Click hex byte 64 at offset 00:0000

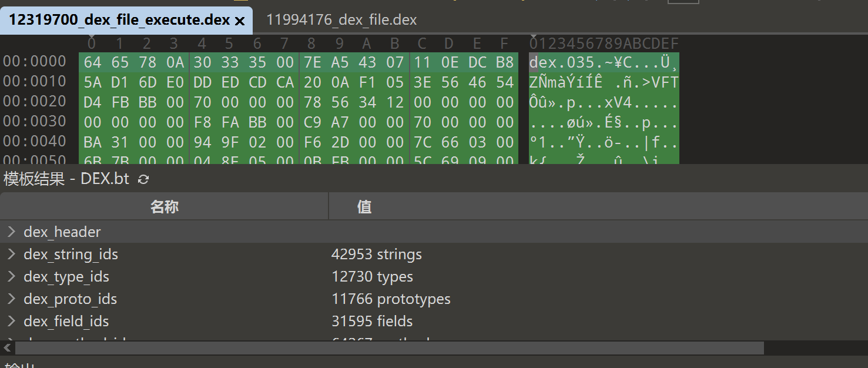tap(92, 62)
